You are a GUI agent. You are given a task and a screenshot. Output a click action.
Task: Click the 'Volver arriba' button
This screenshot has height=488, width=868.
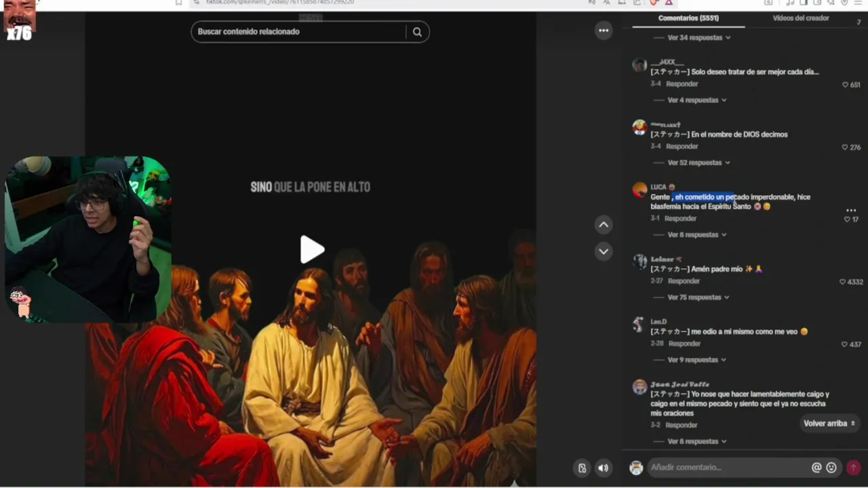click(x=829, y=424)
